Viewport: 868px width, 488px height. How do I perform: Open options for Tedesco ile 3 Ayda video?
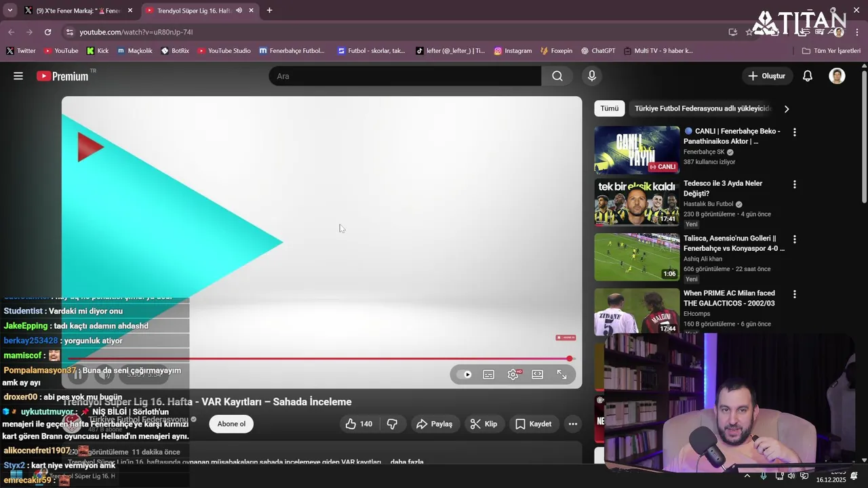[x=795, y=184]
